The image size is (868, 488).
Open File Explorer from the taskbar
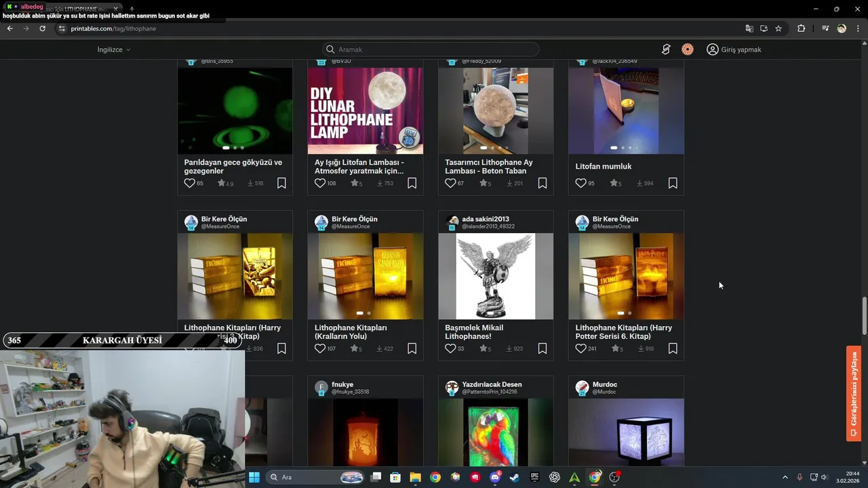(415, 477)
